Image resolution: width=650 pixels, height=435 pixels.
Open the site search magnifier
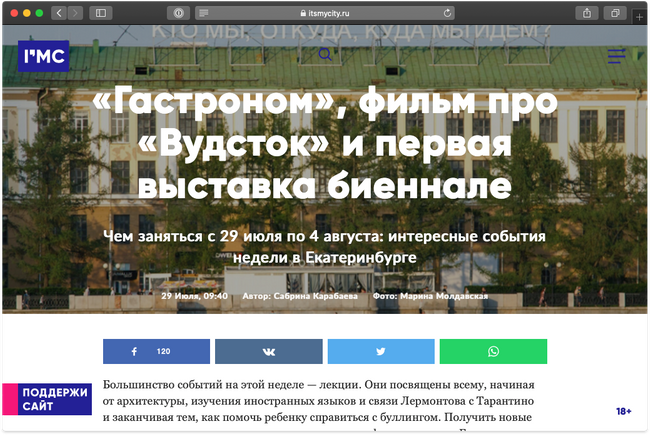325,55
